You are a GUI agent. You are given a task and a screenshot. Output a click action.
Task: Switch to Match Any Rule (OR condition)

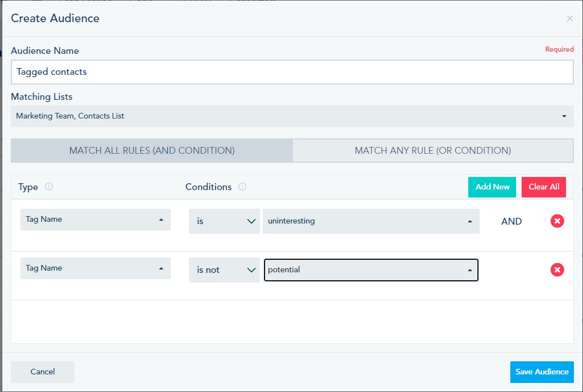(433, 150)
